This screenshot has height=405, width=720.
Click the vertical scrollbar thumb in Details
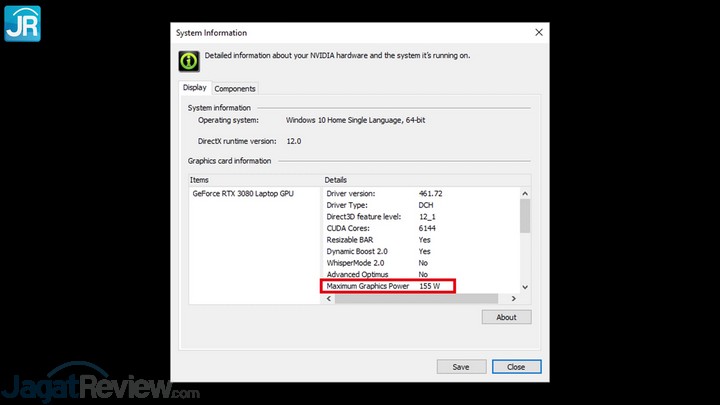coord(524,214)
